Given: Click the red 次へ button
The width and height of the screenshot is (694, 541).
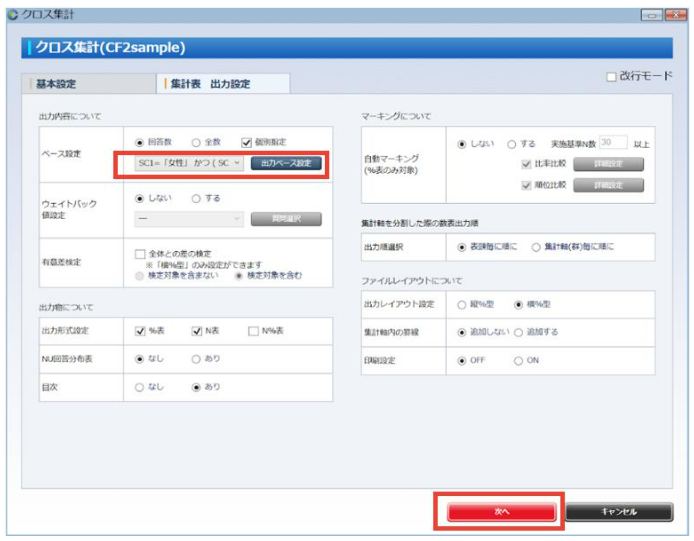Looking at the screenshot, I should coord(501,511).
